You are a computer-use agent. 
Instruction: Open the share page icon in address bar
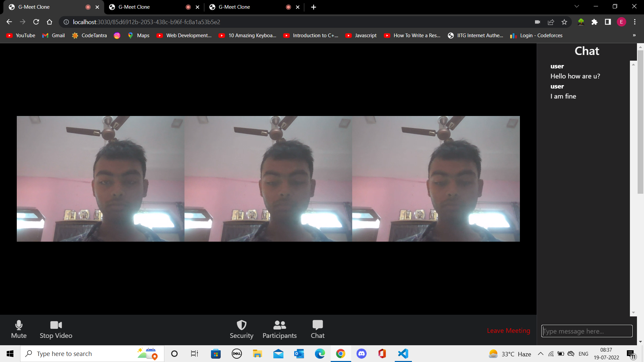pyautogui.click(x=551, y=22)
